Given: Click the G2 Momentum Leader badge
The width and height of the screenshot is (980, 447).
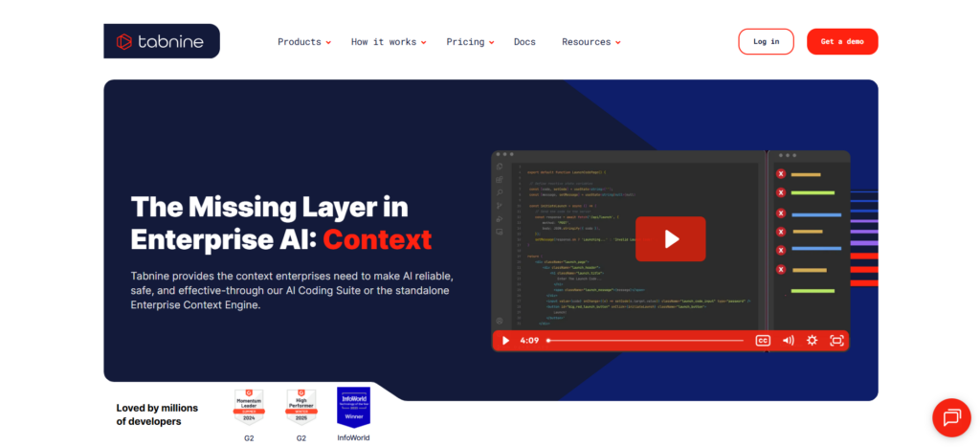Looking at the screenshot, I should click(x=249, y=408).
